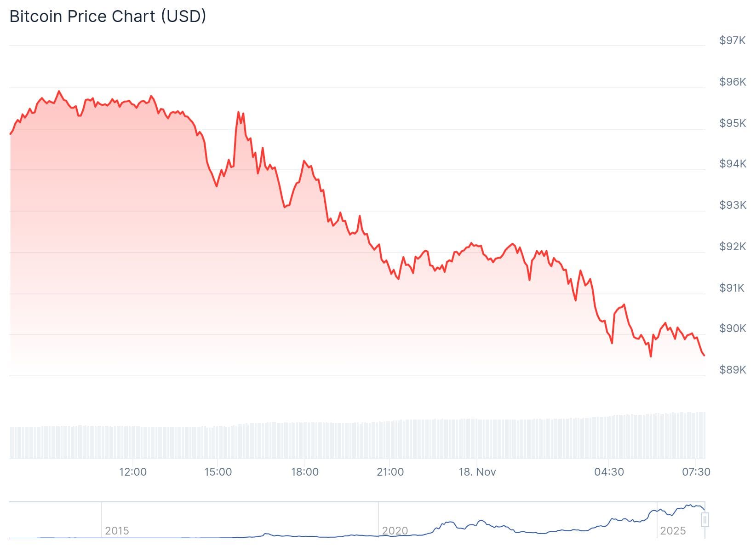Click the $95K price axis label
Image resolution: width=756 pixels, height=552 pixels.
(733, 123)
